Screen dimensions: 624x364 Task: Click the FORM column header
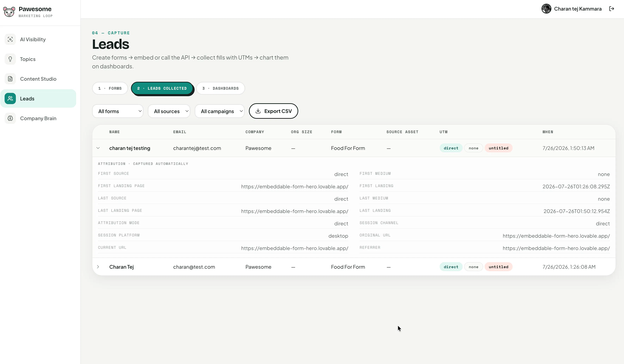[x=336, y=132]
